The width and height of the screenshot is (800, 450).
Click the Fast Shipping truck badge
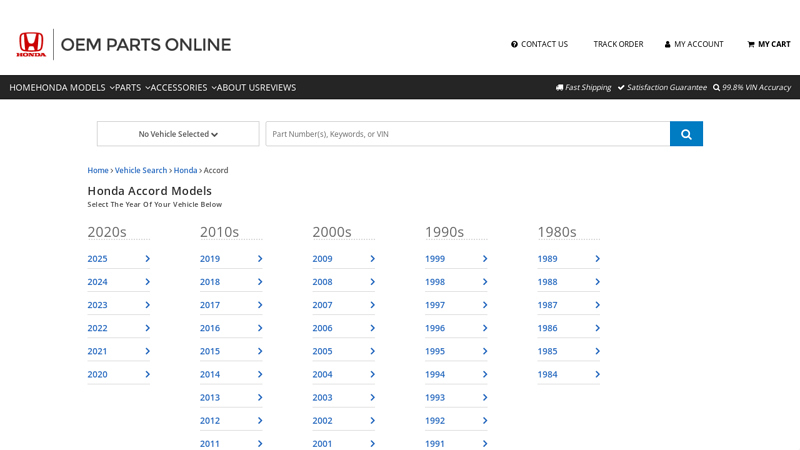coord(583,87)
